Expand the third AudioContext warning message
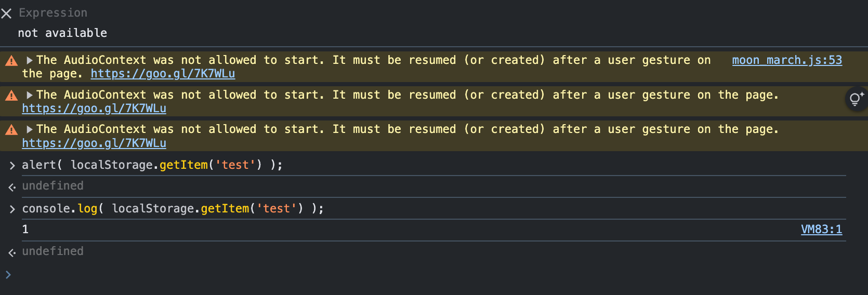The height and width of the screenshot is (295, 868). 30,129
